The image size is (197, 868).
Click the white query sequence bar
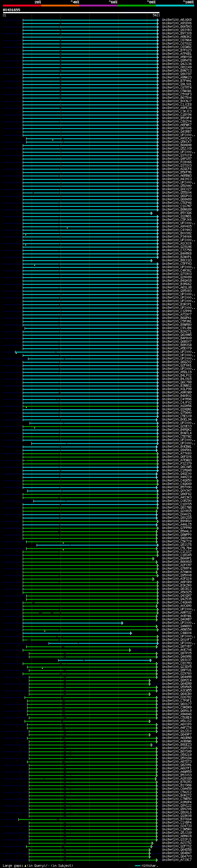tap(81, 12)
